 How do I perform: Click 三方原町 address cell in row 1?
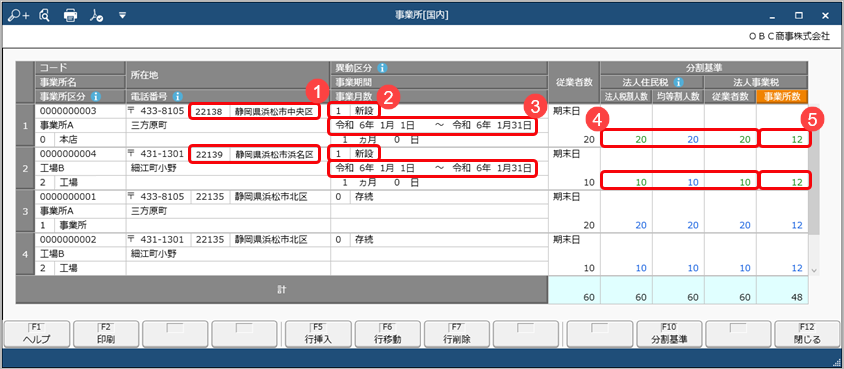228,125
